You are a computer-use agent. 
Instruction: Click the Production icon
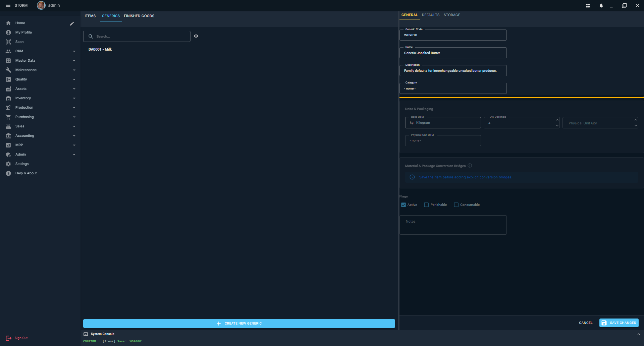tap(8, 108)
